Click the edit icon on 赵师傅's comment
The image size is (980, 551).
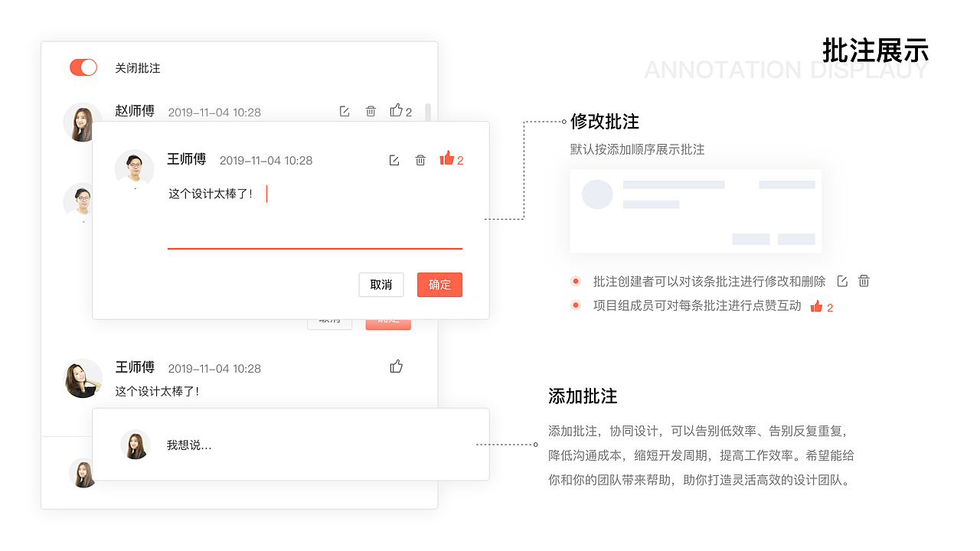click(344, 111)
